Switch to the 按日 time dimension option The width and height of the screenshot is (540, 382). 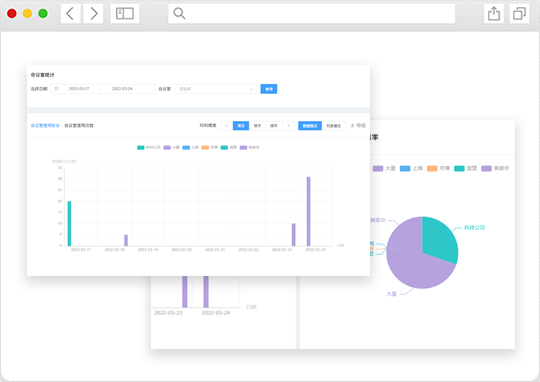241,126
